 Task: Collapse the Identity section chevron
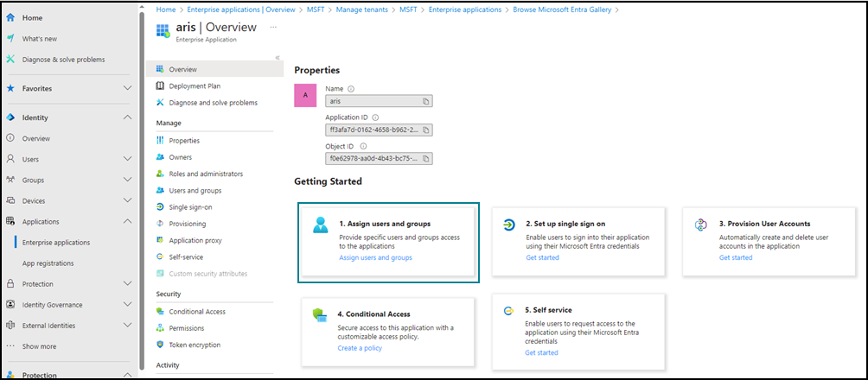(127, 117)
